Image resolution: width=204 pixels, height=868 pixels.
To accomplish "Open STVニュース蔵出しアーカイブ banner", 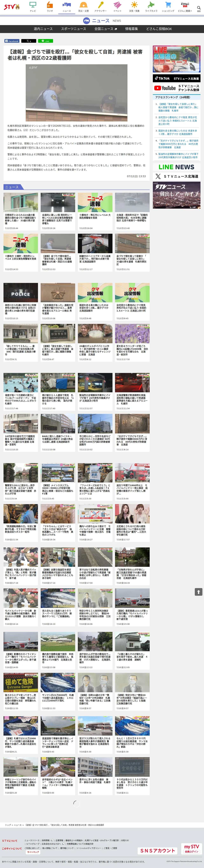I will click(176, 195).
